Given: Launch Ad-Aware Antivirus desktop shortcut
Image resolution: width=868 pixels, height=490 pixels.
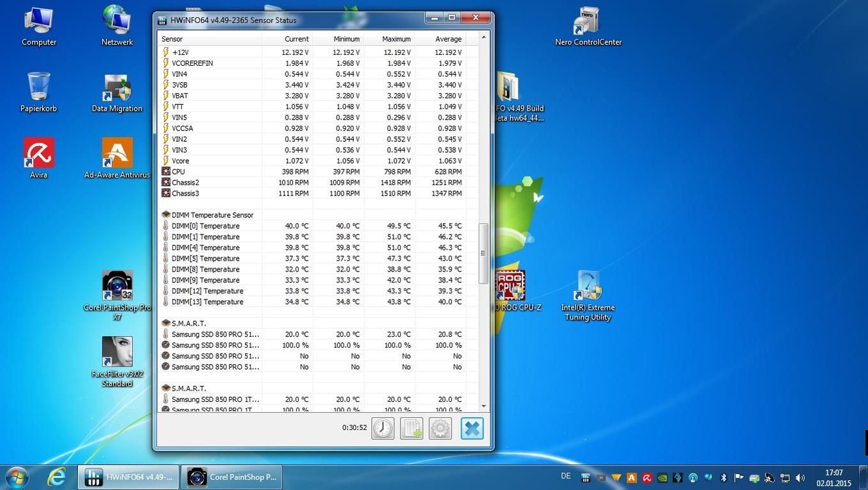Looking at the screenshot, I should [118, 158].
